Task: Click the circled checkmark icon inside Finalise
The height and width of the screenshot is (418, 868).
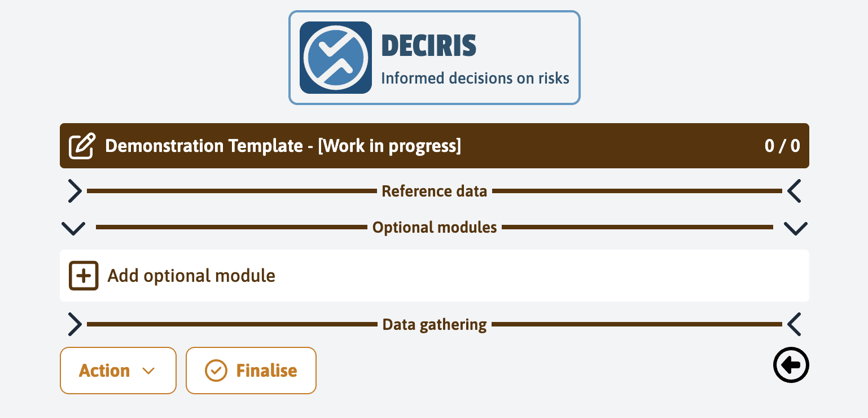Action: click(216, 371)
